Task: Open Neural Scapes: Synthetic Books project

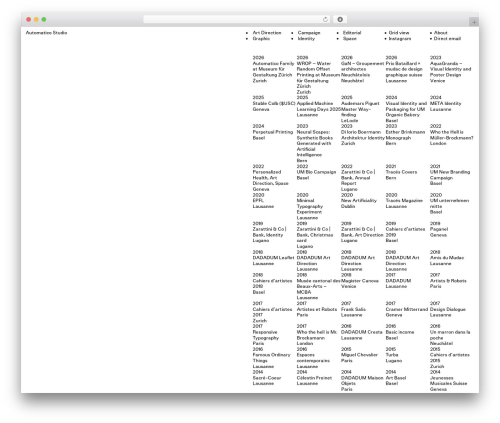Action: (315, 143)
